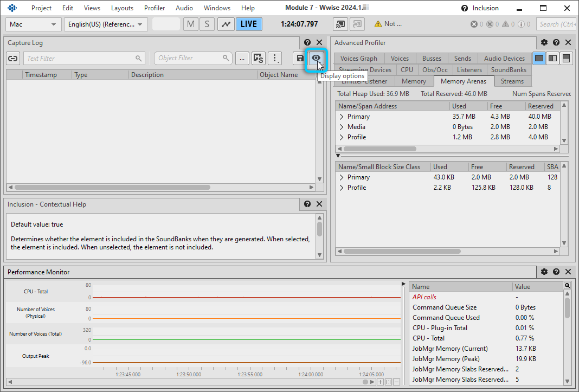Toggle the LIVE mode button
This screenshot has height=392, width=579.
[249, 24]
